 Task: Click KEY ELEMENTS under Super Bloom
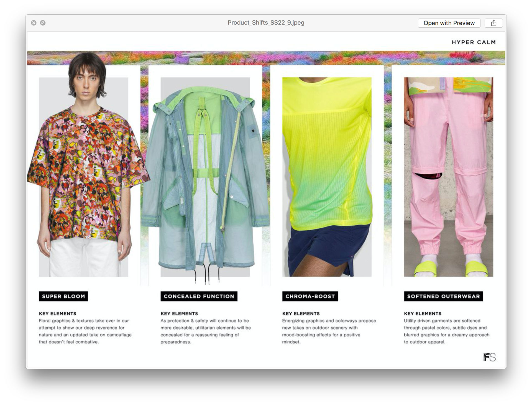coord(57,314)
